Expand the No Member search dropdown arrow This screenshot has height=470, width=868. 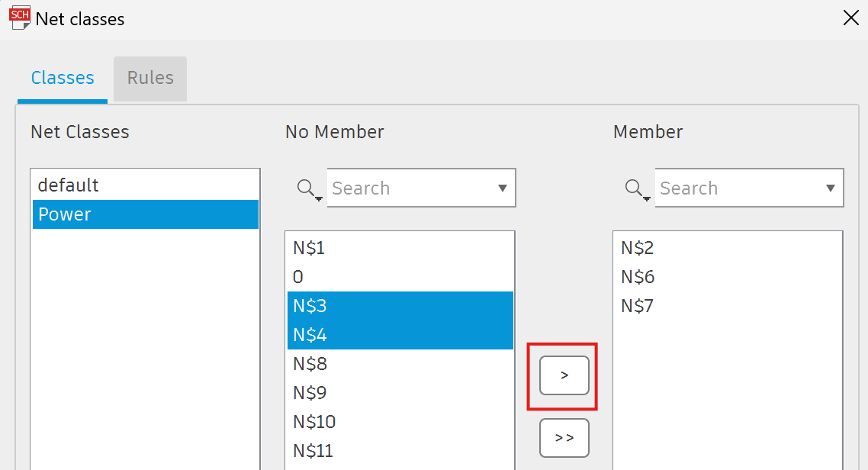click(502, 188)
